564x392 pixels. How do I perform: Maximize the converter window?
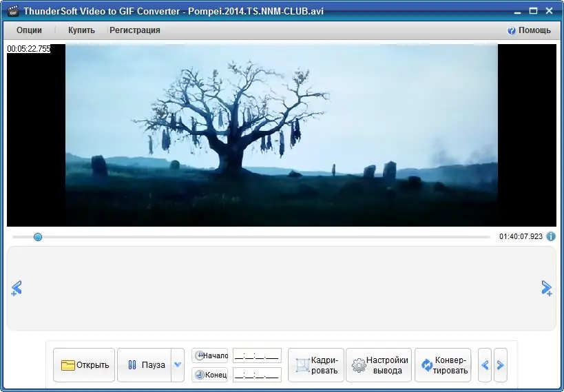tap(534, 11)
